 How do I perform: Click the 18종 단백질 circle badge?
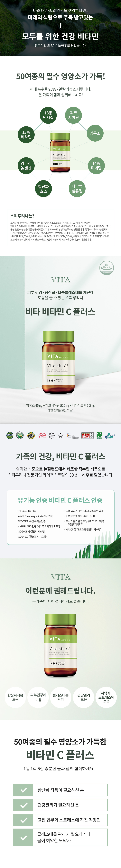48,115
